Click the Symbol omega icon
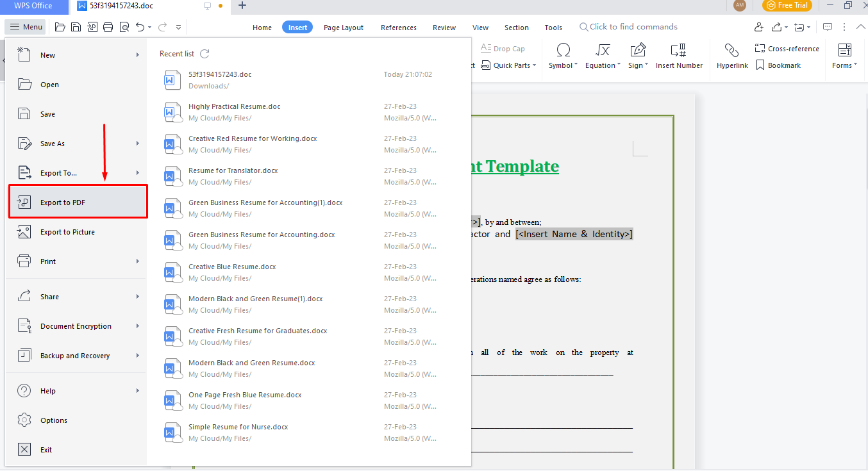This screenshot has width=868, height=471. (x=563, y=51)
